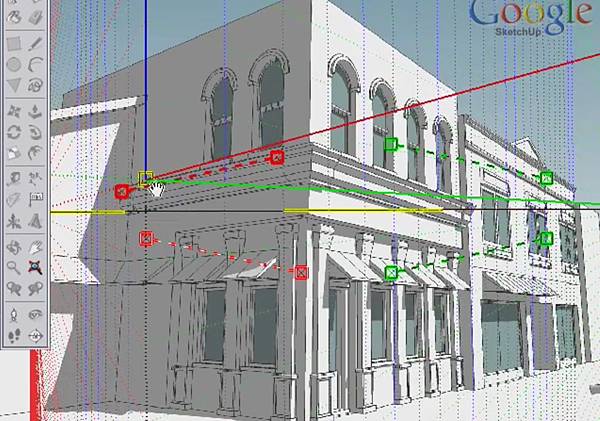Pick the Scale tool
This screenshot has height=421, width=600.
[x=14, y=153]
